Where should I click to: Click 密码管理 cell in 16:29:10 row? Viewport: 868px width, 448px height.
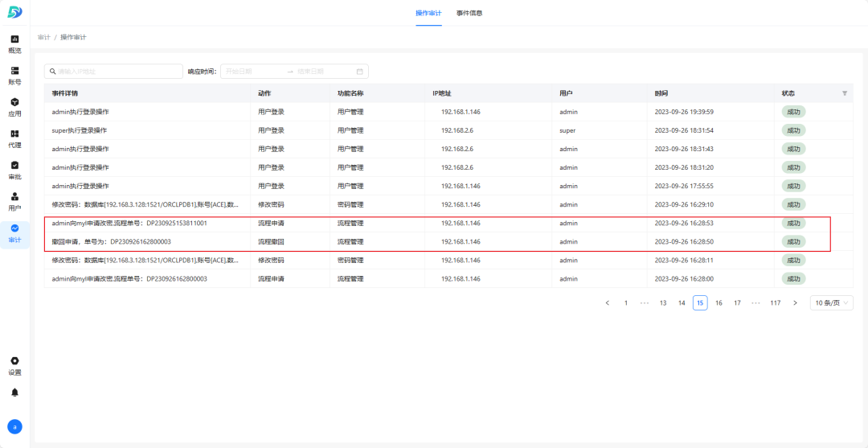(x=350, y=204)
